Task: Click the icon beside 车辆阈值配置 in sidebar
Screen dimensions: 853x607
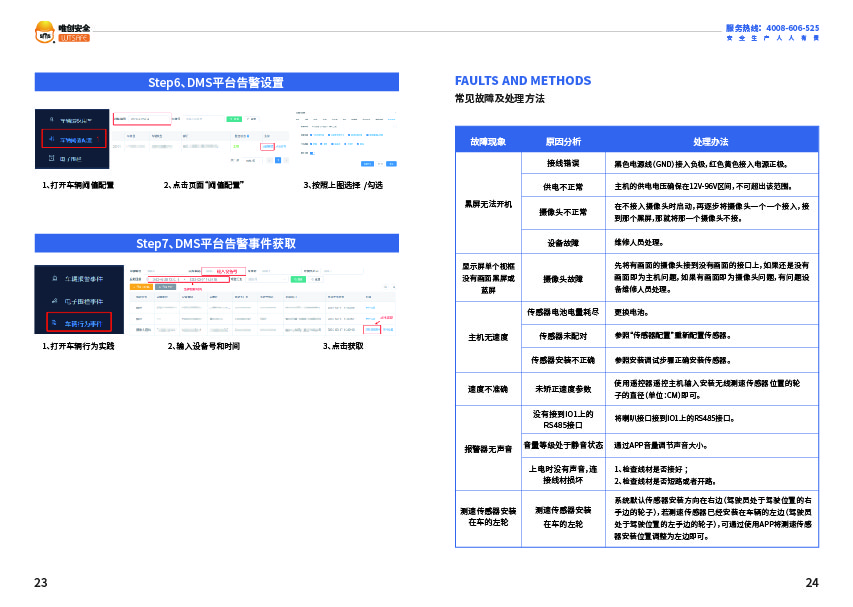Action: click(x=49, y=139)
